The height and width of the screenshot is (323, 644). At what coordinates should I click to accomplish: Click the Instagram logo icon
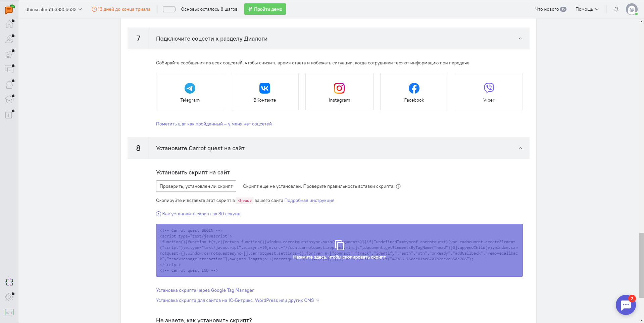click(339, 88)
